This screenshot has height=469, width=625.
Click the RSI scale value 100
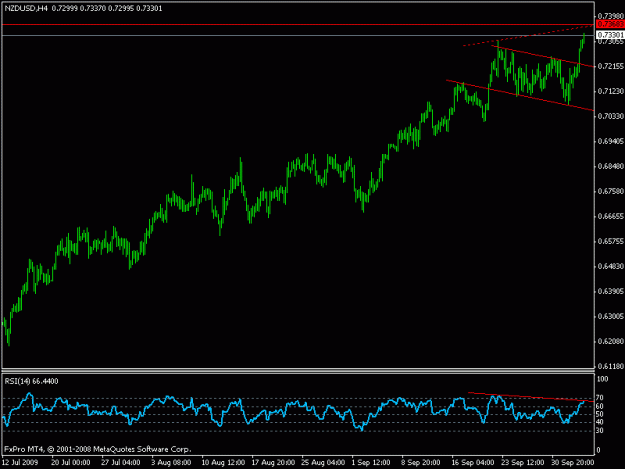[x=603, y=379]
